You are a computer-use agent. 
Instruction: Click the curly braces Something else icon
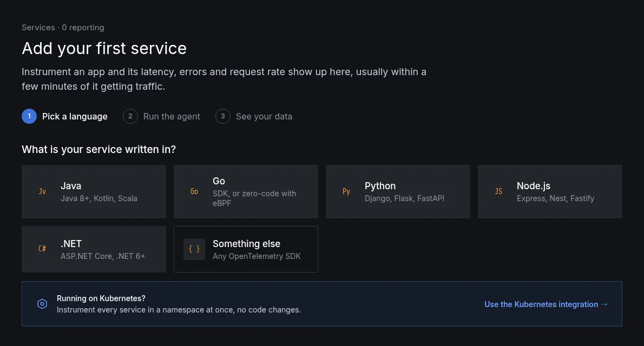point(194,249)
